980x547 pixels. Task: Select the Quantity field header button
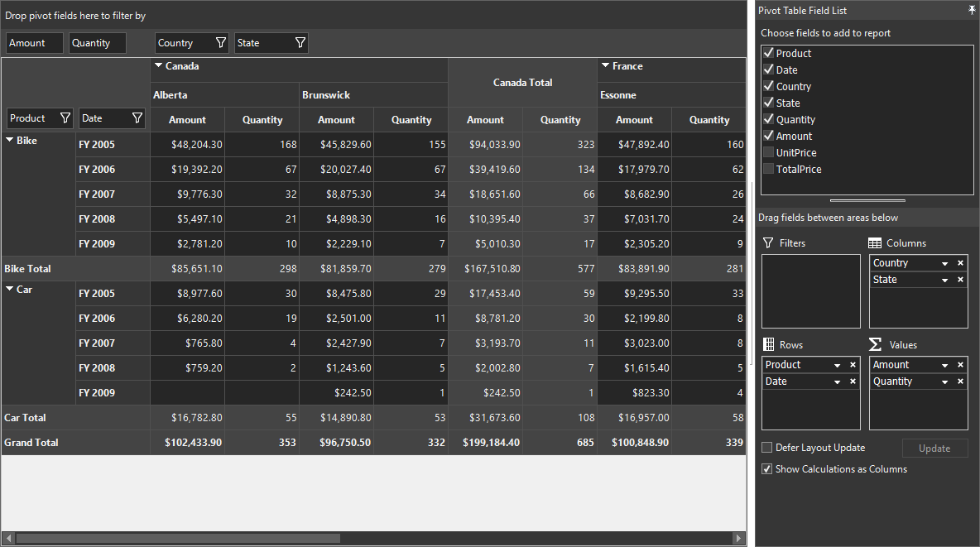point(97,43)
